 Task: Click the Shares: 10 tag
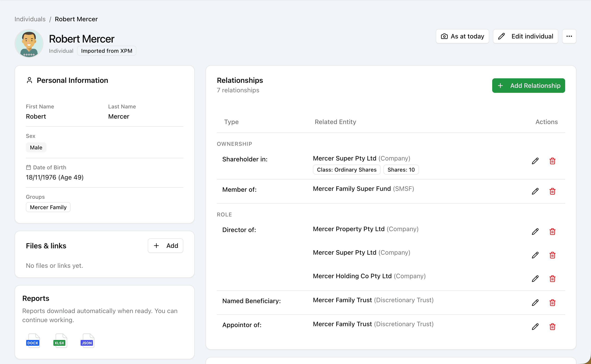click(401, 170)
